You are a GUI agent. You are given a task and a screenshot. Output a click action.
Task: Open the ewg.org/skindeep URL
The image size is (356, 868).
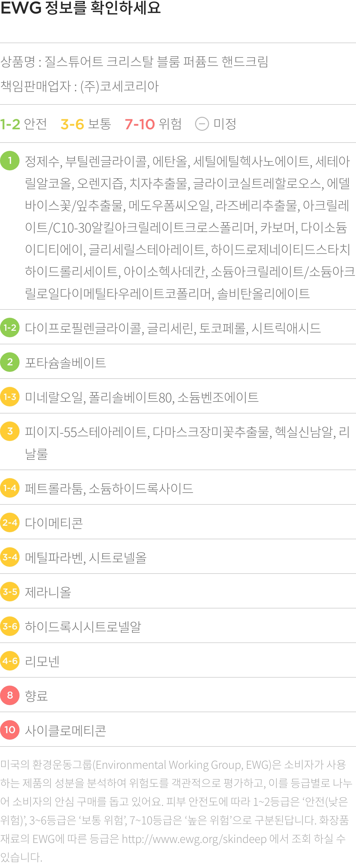pyautogui.click(x=194, y=839)
